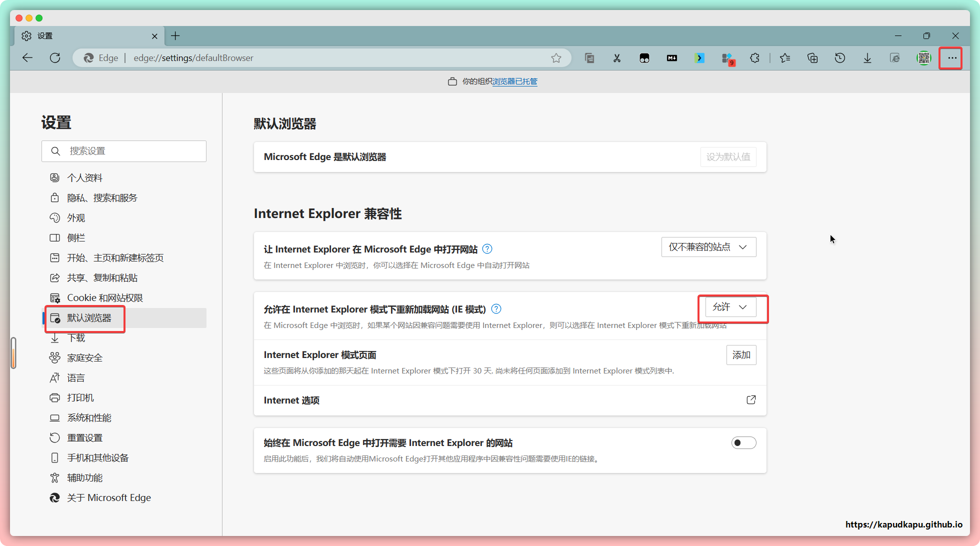Open the Favorites list icon
This screenshot has height=546, width=980.
pyautogui.click(x=785, y=58)
